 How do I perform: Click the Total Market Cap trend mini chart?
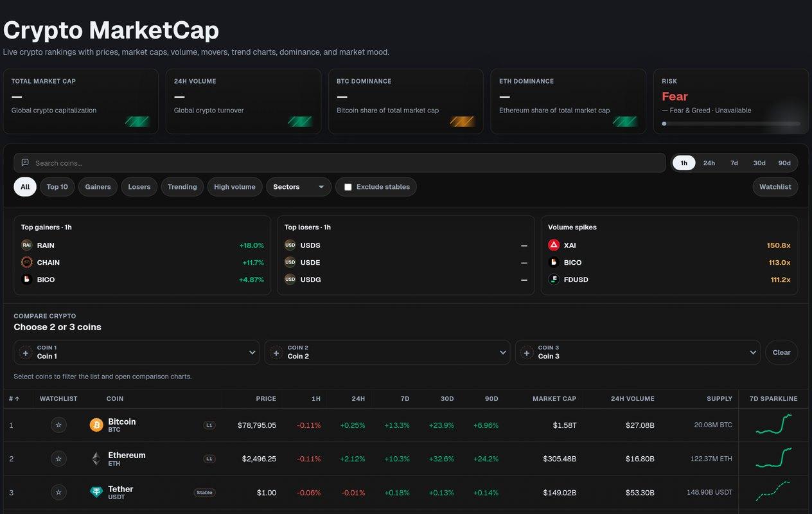click(x=137, y=121)
